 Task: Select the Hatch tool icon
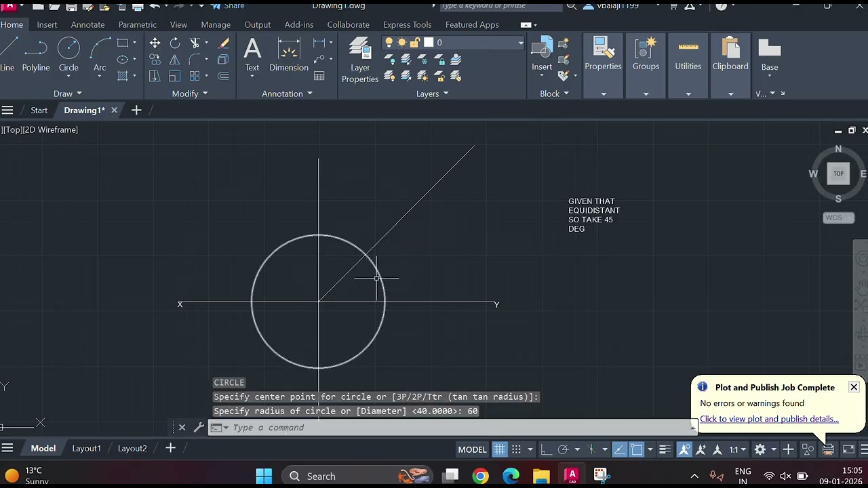123,76
